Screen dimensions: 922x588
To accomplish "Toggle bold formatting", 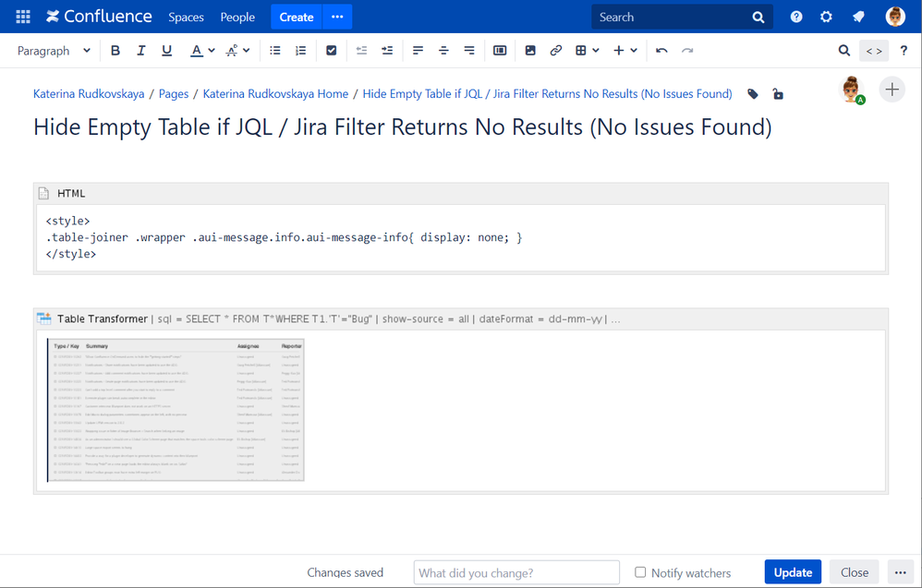I will point(115,51).
